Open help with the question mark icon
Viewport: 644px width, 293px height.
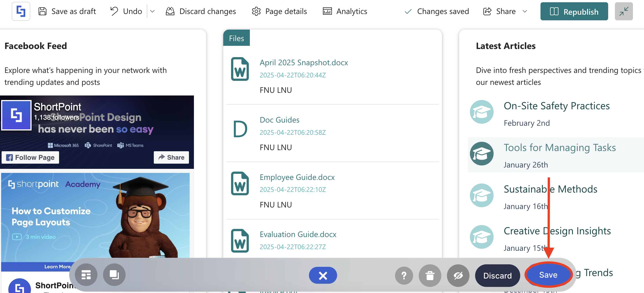404,275
